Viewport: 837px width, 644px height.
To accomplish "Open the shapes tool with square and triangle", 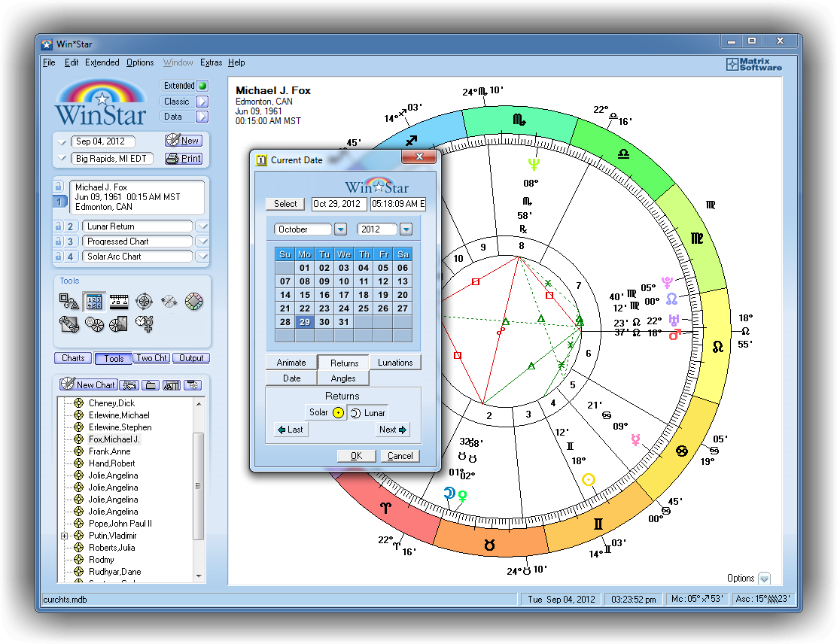I will 68,302.
